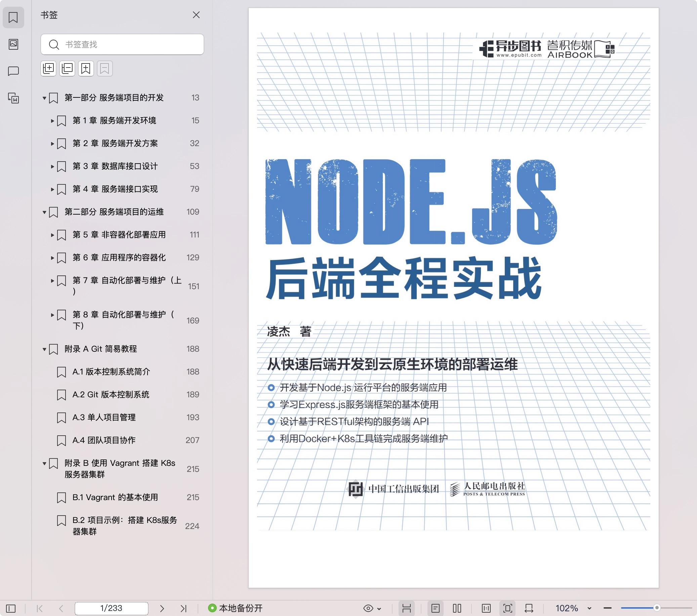697x616 pixels.
Task: Switch to single page view
Action: 436,608
